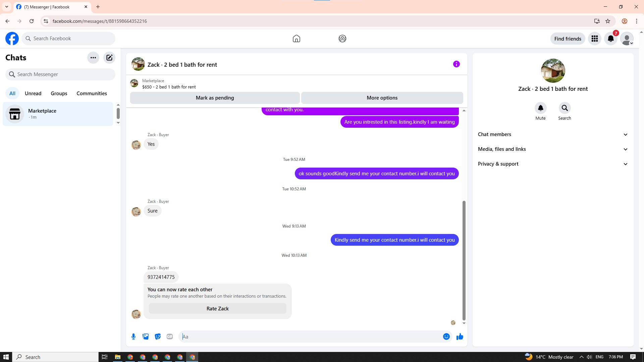
Task: Expand Chat members section
Action: tap(553, 134)
